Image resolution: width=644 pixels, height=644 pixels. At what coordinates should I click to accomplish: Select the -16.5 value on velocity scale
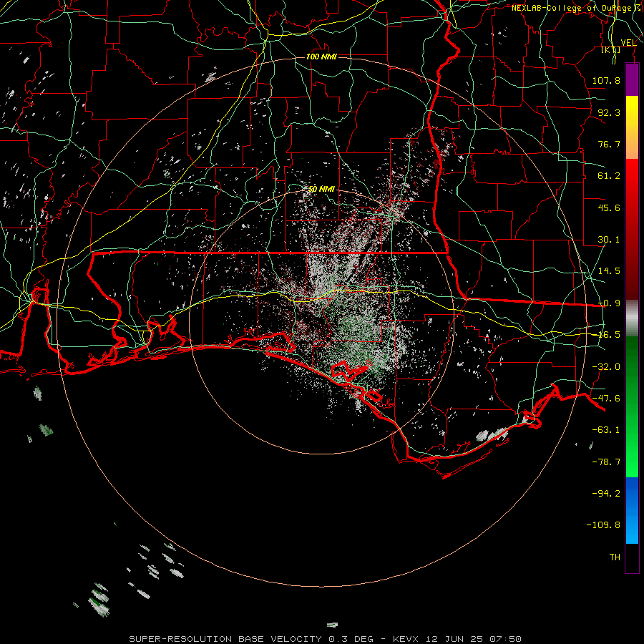[x=609, y=335]
